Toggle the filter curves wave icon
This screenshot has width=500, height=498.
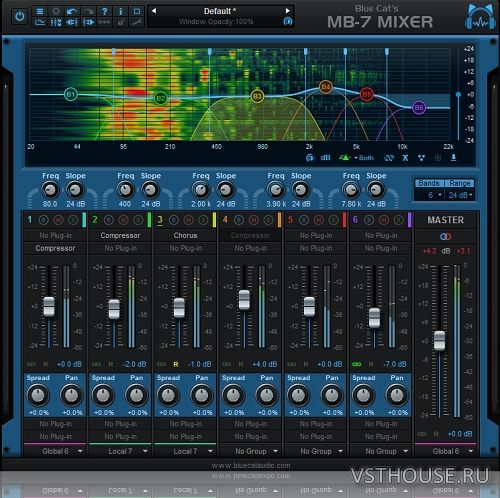pos(389,158)
